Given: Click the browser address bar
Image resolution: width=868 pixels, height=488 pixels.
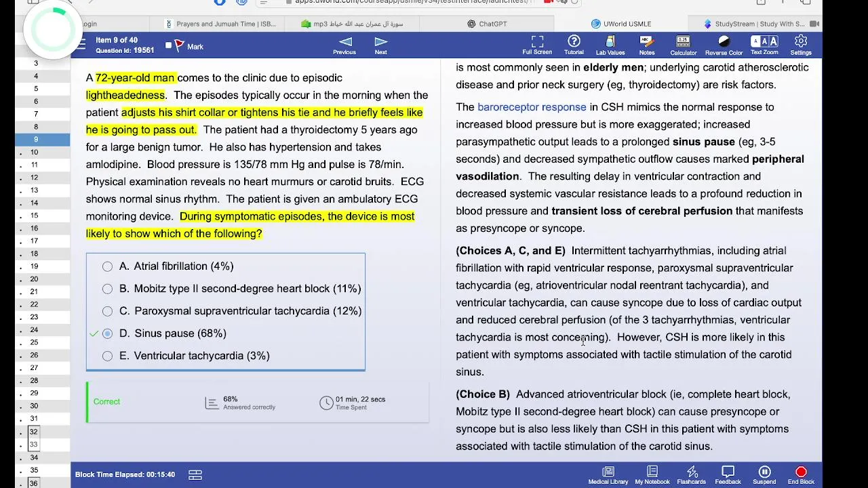Looking at the screenshot, I should click(x=417, y=2).
